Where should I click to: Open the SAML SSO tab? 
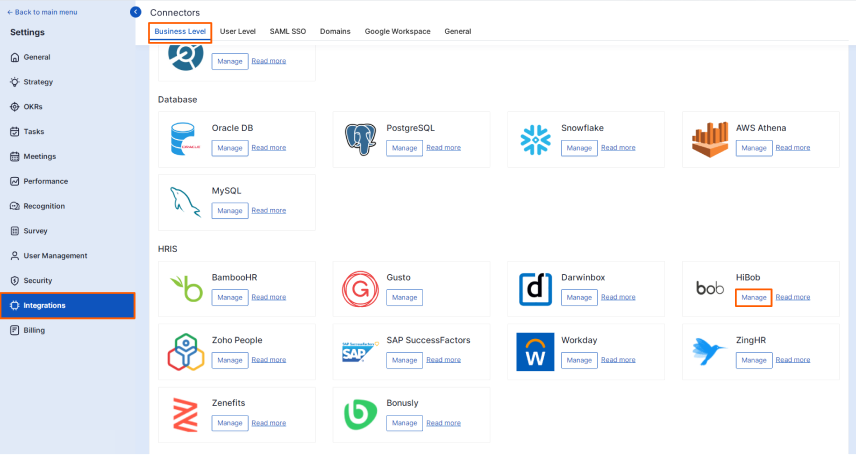[x=288, y=32]
